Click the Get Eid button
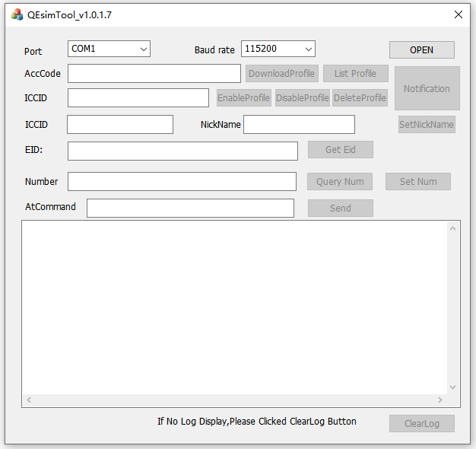 [x=340, y=150]
